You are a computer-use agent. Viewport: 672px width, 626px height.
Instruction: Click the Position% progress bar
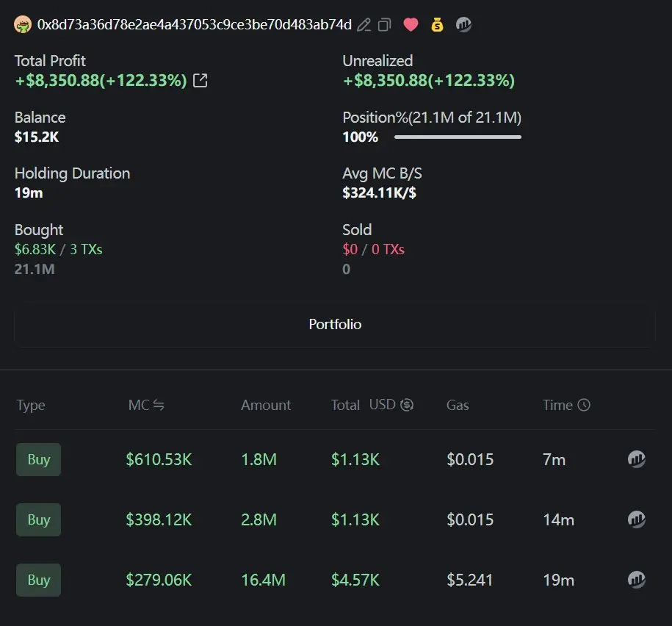[458, 137]
